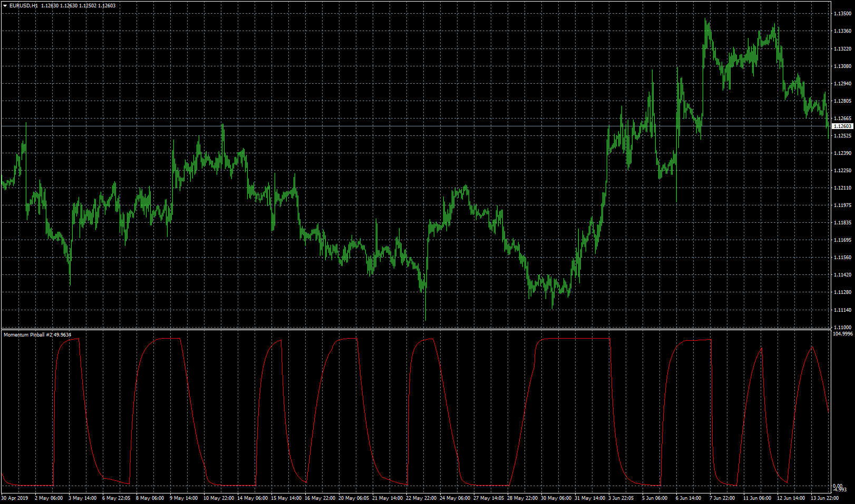Click the low value 1.12502 in chart header
The image size is (855, 504).
pos(89,6)
